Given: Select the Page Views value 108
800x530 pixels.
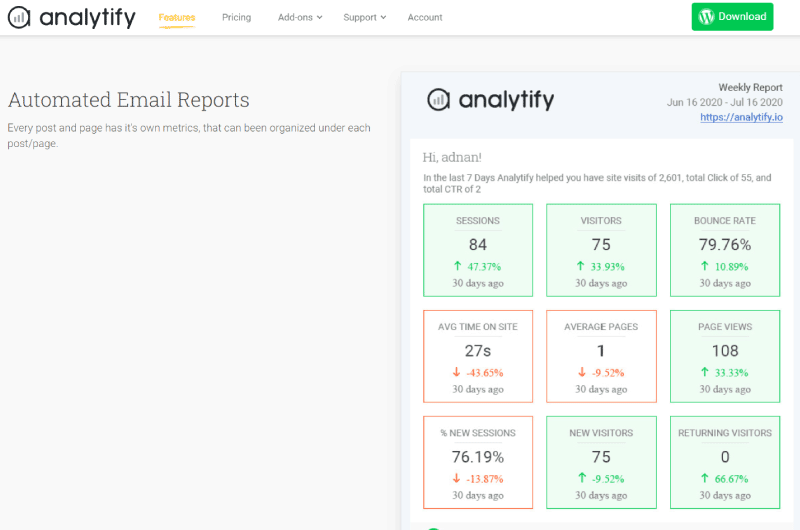Looking at the screenshot, I should [725, 351].
